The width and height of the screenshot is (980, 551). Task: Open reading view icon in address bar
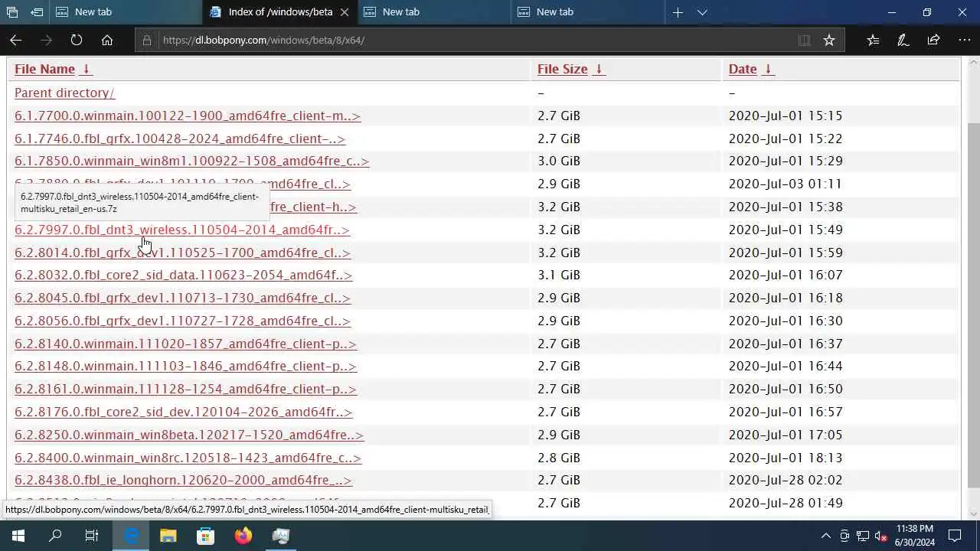804,40
